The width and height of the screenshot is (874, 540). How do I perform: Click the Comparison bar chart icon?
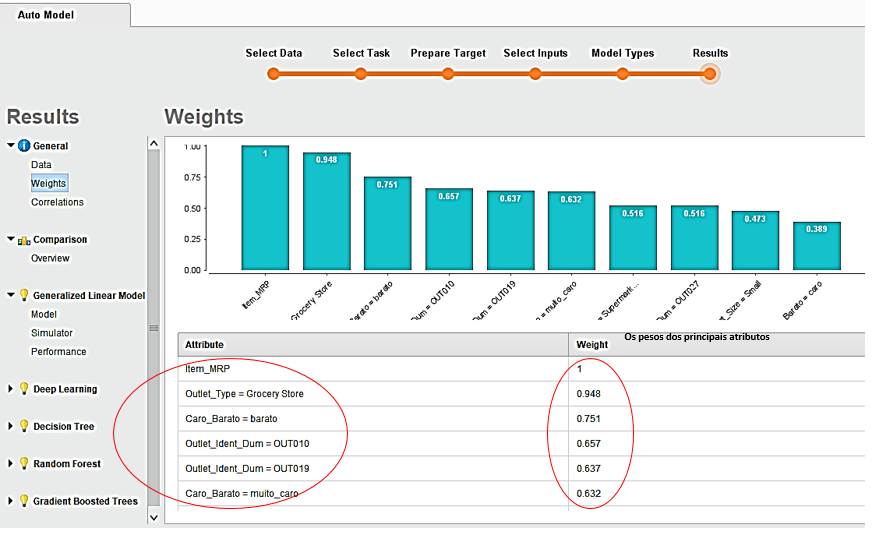point(24,240)
